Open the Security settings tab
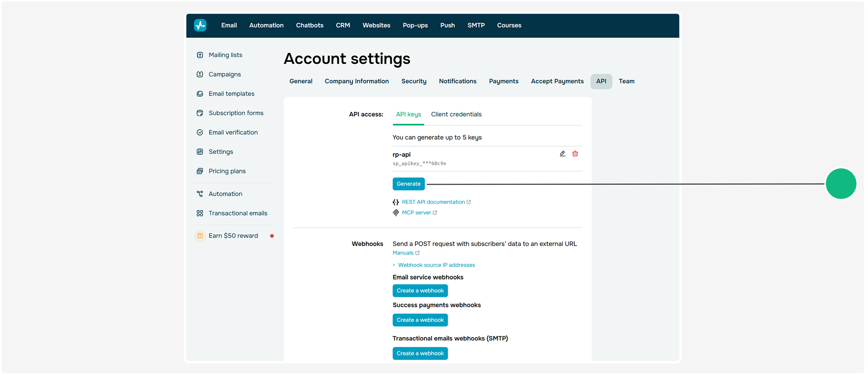Image resolution: width=868 pixels, height=375 pixels. click(414, 82)
